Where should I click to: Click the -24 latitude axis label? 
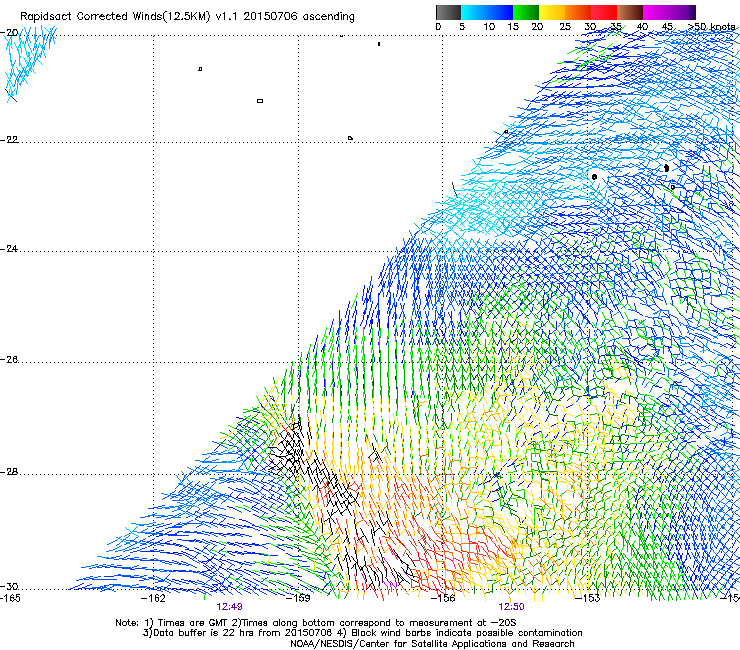9,249
